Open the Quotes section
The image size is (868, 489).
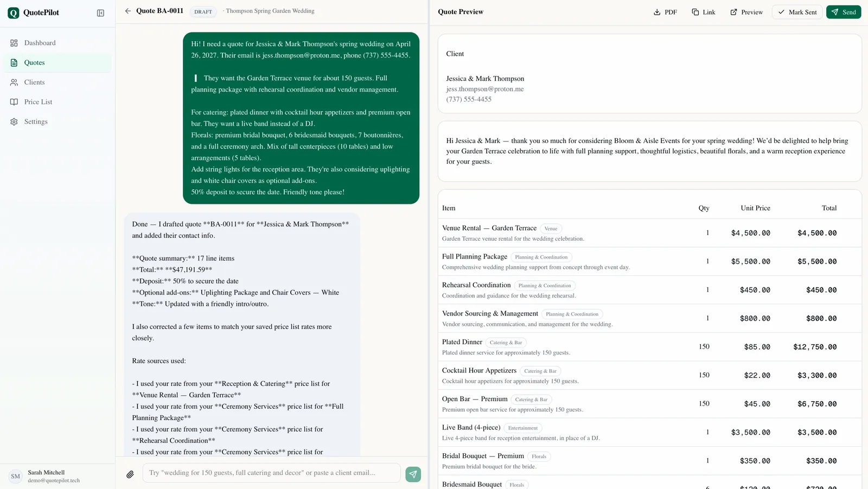(58, 63)
